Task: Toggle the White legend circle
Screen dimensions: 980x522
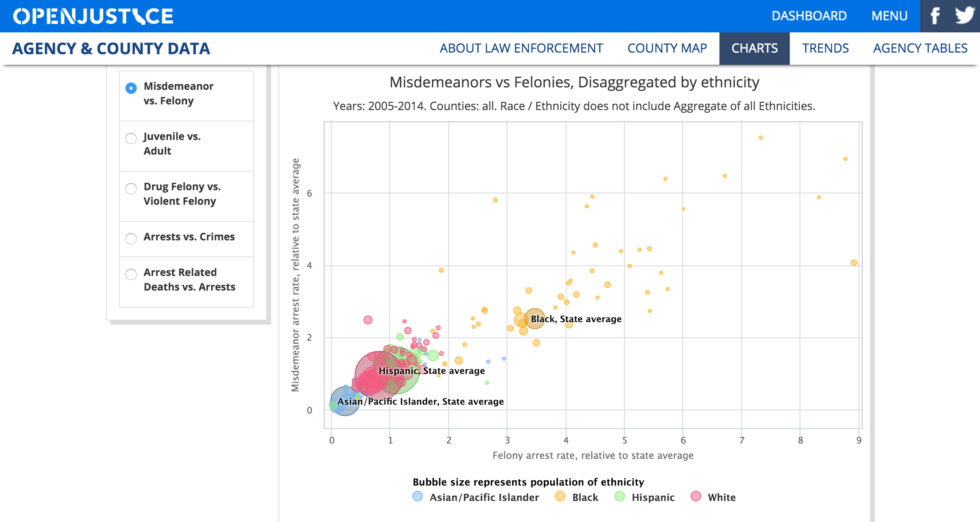Action: pyautogui.click(x=696, y=497)
